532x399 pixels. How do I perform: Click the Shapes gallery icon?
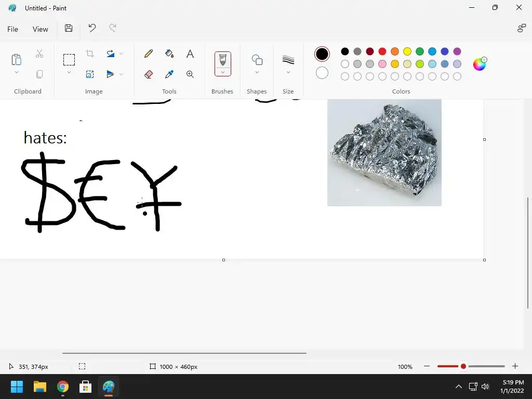(257, 60)
